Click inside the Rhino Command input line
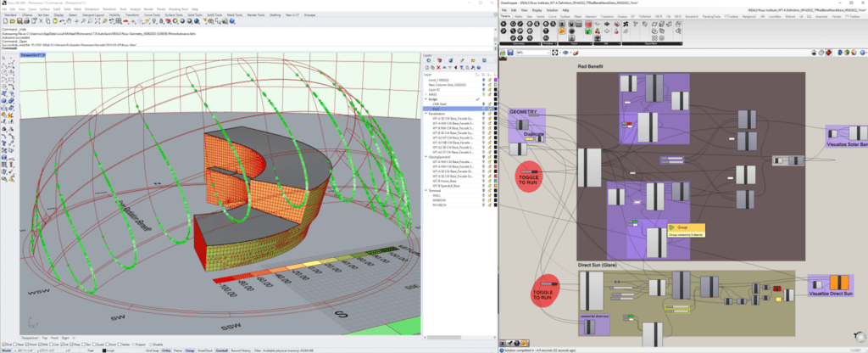The width and height of the screenshot is (868, 353). click(254, 48)
